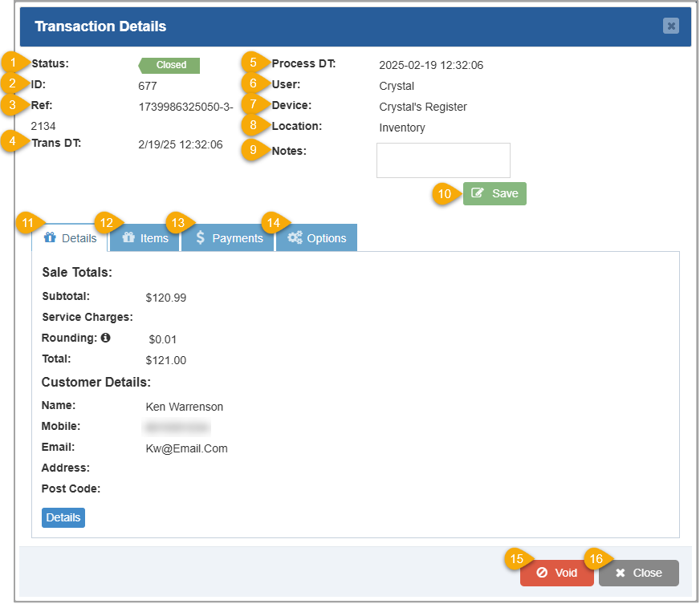Click the gift icon on the Items tab
700x604 pixels.
[130, 237]
